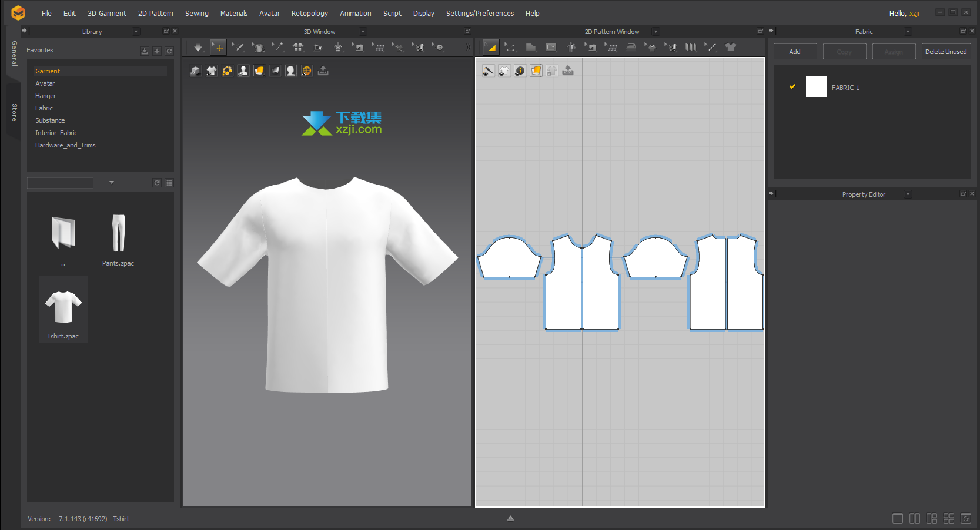Select the Select/Move tool in 3D toolbar

(x=218, y=48)
